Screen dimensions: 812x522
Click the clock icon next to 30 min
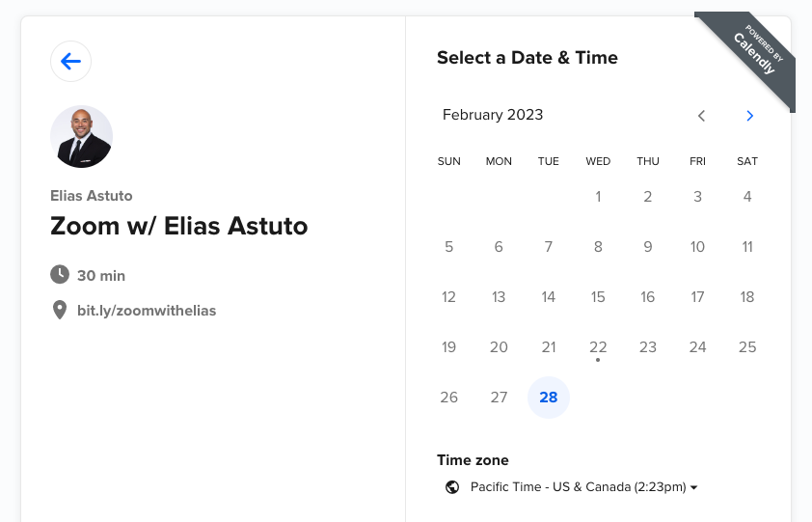click(60, 275)
